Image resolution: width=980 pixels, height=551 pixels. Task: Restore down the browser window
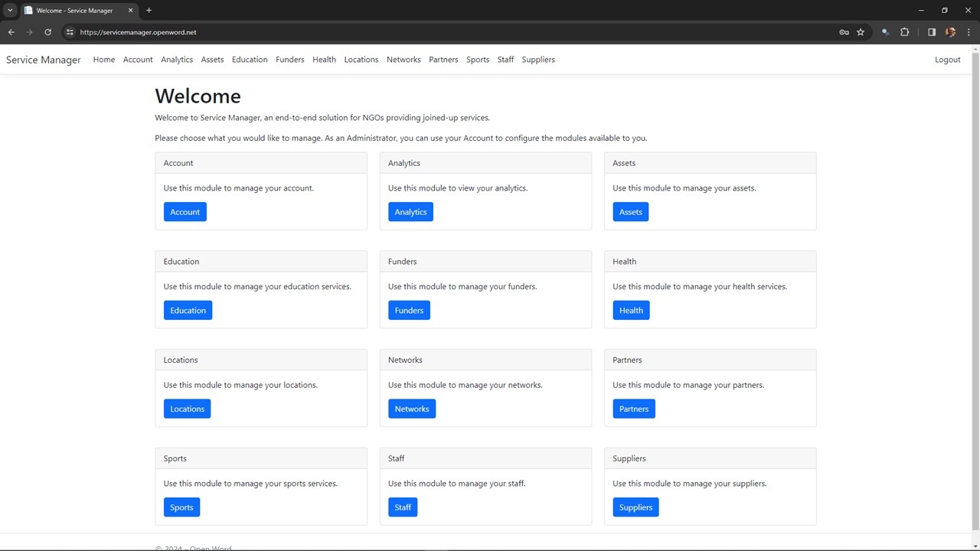pyautogui.click(x=944, y=11)
